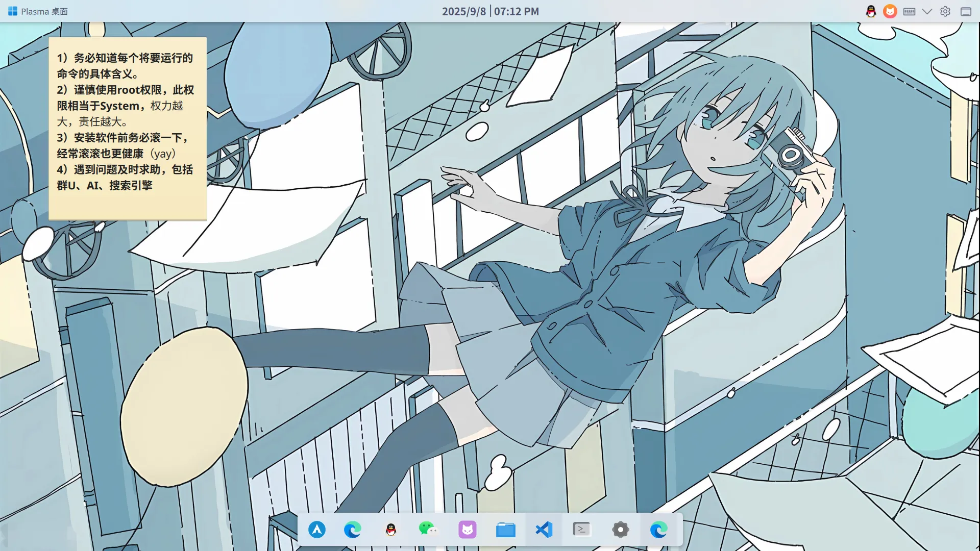Launch Visual Studio Code from the dock
980x551 pixels.
coord(544,530)
